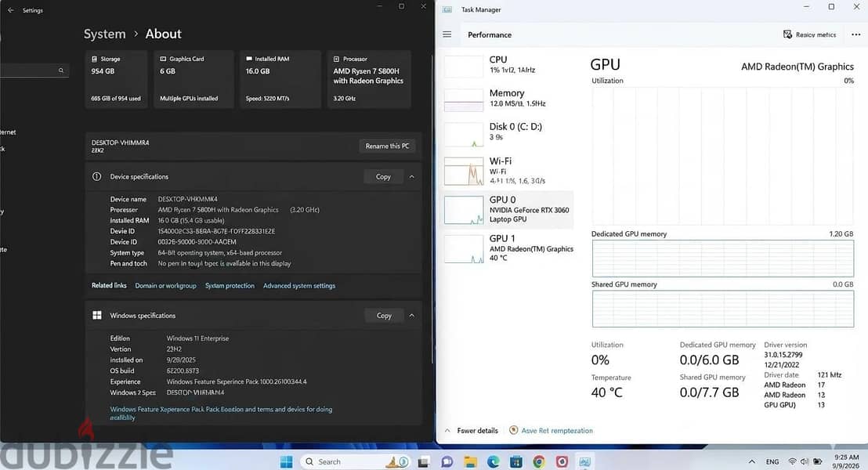Image resolution: width=868 pixels, height=470 pixels.
Task: Click the Settings sidebar search field
Action: [x=33, y=70]
